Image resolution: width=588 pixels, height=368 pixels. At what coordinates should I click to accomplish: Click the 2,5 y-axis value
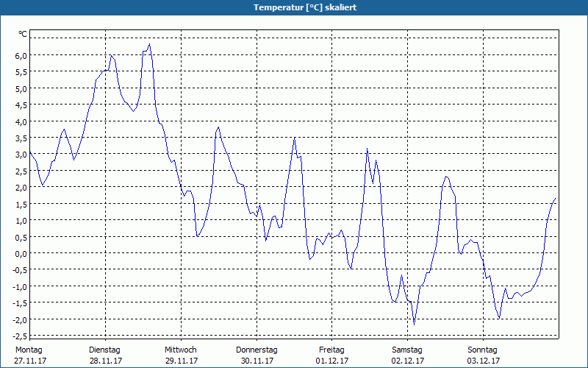pyautogui.click(x=21, y=171)
